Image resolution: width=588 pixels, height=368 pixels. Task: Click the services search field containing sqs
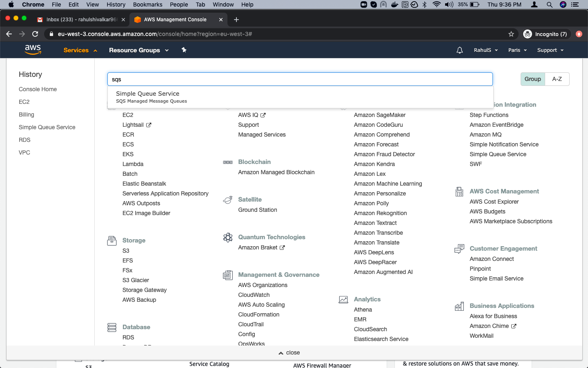[300, 79]
